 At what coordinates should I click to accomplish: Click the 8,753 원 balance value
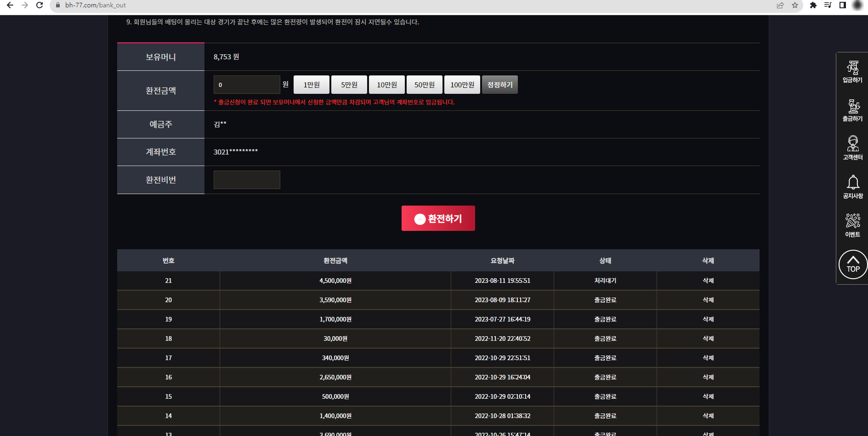click(x=227, y=57)
